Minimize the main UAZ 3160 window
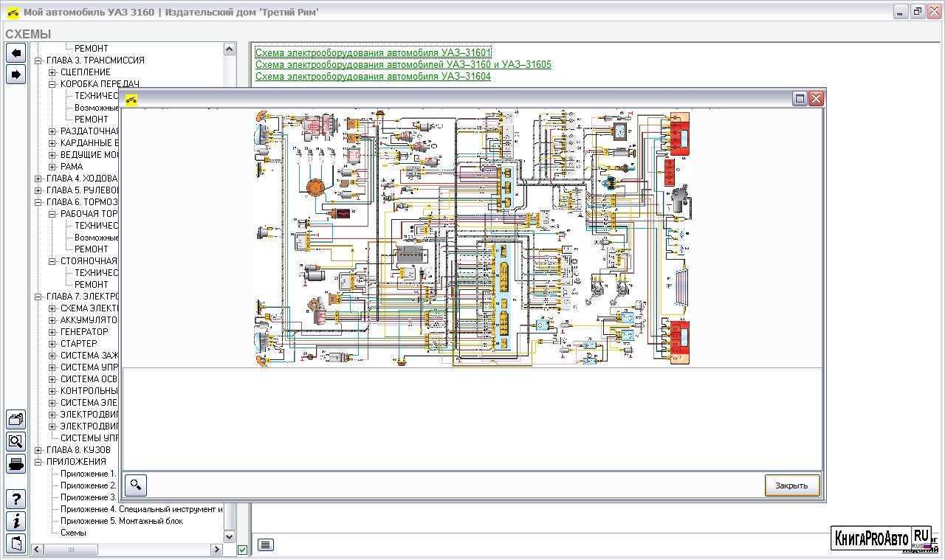 pos(900,12)
